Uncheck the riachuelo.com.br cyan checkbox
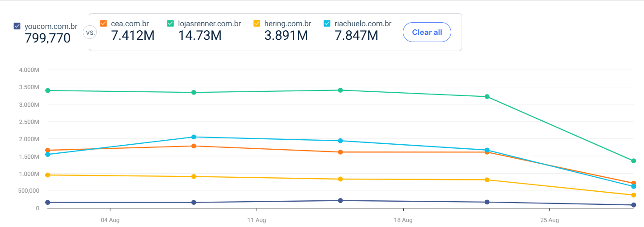The image size is (644, 227). coord(327,24)
